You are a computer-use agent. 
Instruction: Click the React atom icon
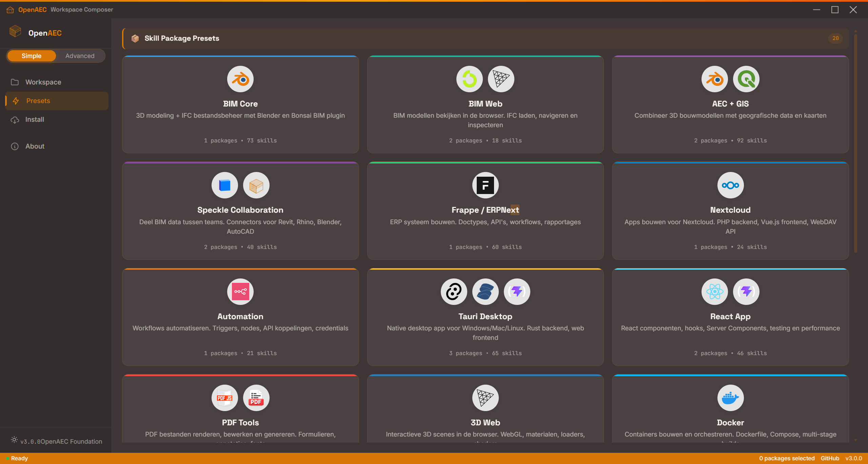[x=715, y=292]
